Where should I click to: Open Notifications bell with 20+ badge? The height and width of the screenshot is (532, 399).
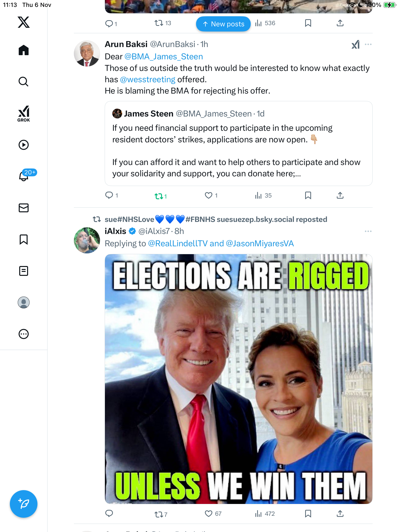(x=24, y=176)
